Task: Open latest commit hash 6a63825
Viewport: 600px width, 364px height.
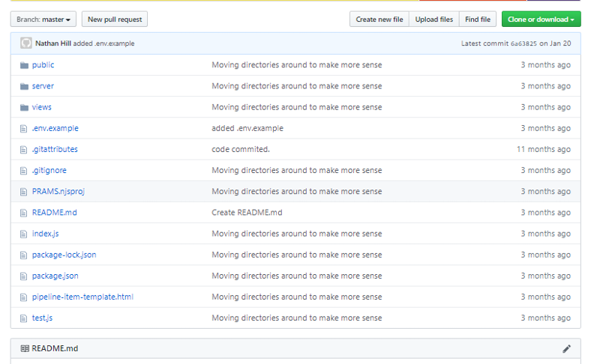Action: (x=523, y=43)
